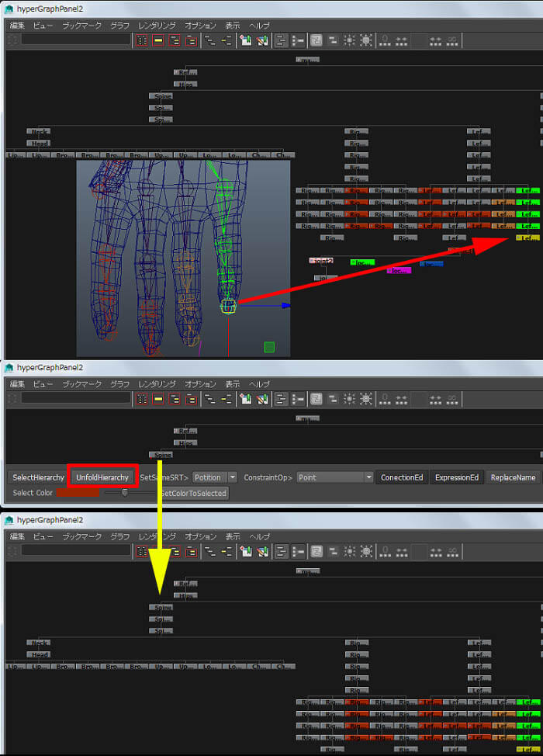Click Frame All icon in top panel toolbar
The image size is (543, 756).
point(142,40)
